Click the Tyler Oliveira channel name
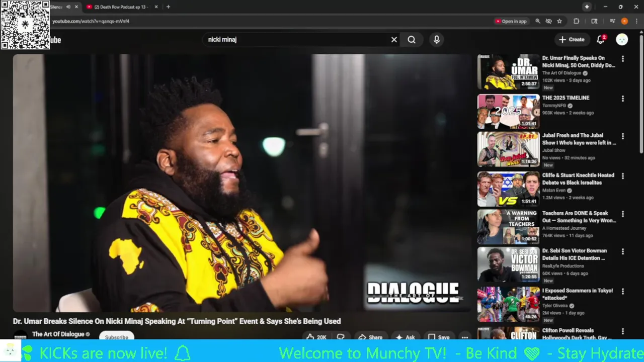The height and width of the screenshot is (362, 644). [555, 306]
